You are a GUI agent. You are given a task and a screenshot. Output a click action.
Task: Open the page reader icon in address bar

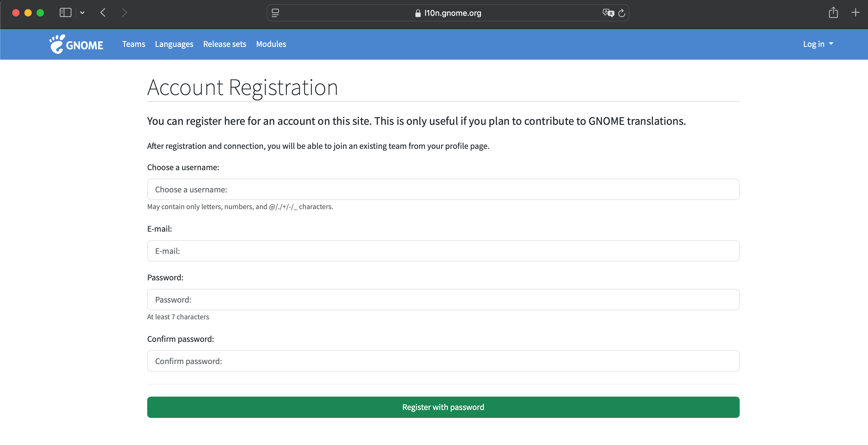[275, 13]
